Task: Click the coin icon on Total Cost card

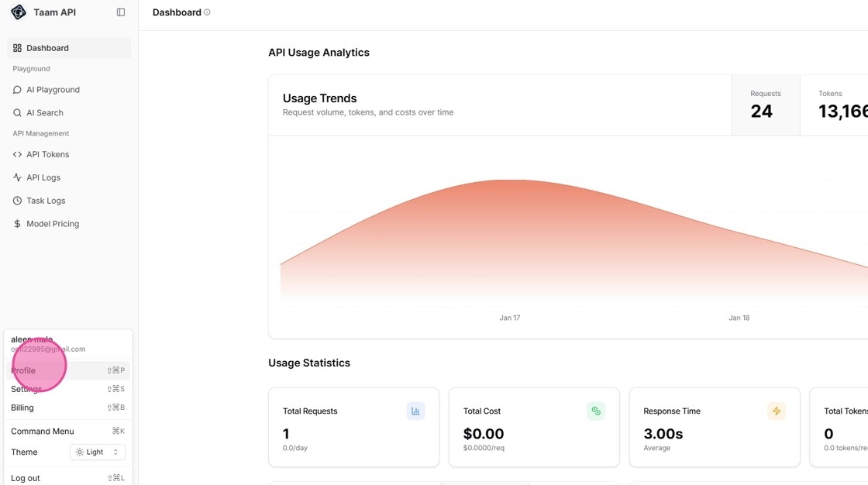Action: click(x=596, y=411)
